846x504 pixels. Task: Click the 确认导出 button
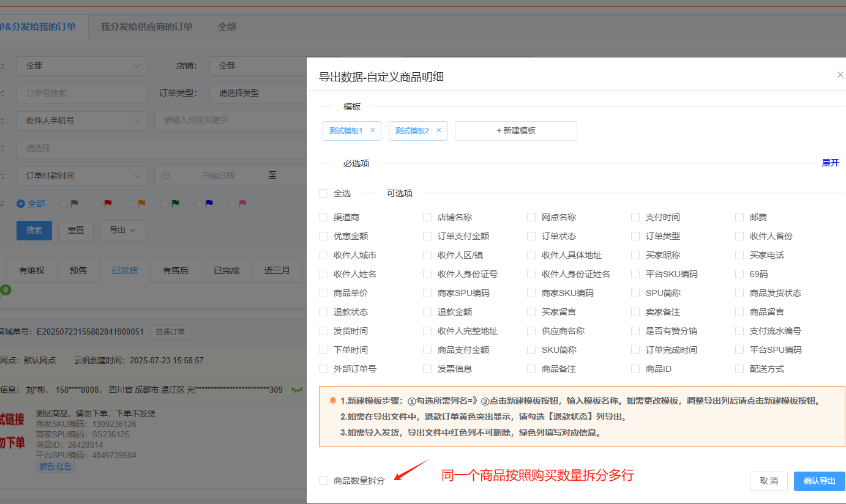coord(820,481)
